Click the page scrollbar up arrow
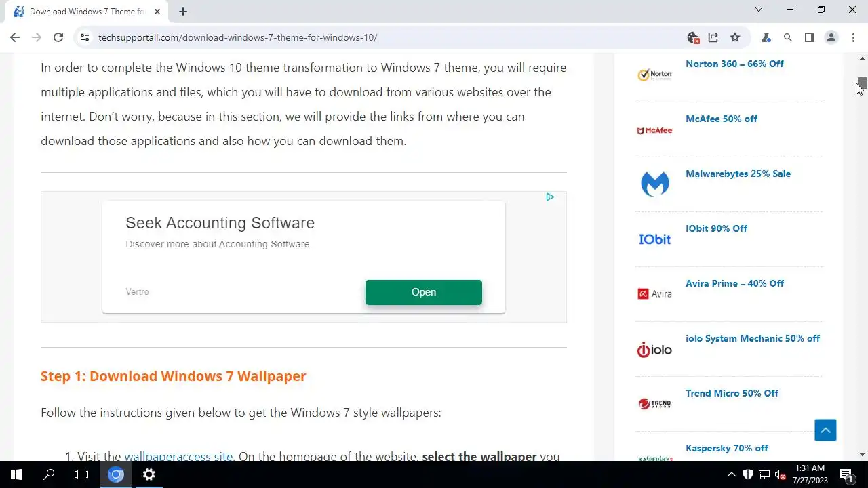The width and height of the screenshot is (868, 488). point(862,58)
